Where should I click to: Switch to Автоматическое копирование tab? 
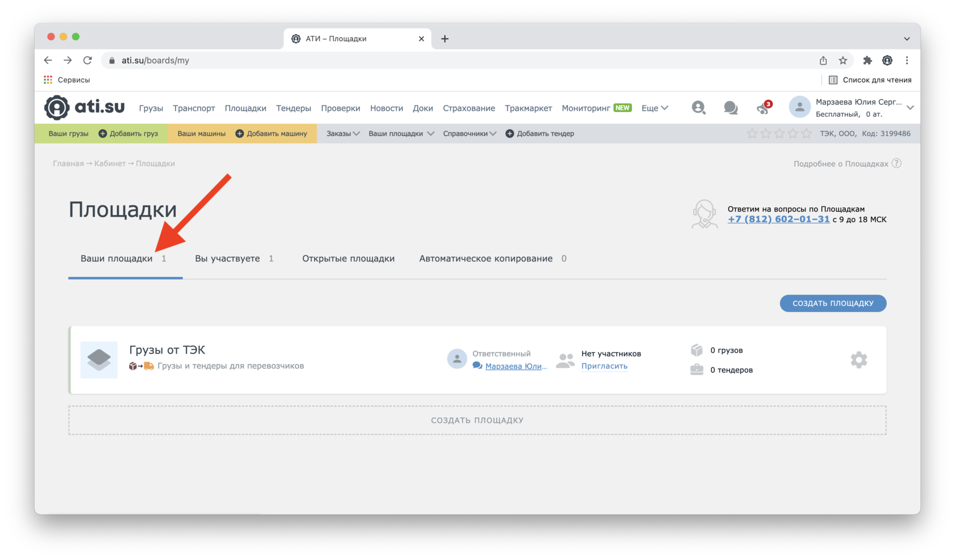[x=493, y=259]
